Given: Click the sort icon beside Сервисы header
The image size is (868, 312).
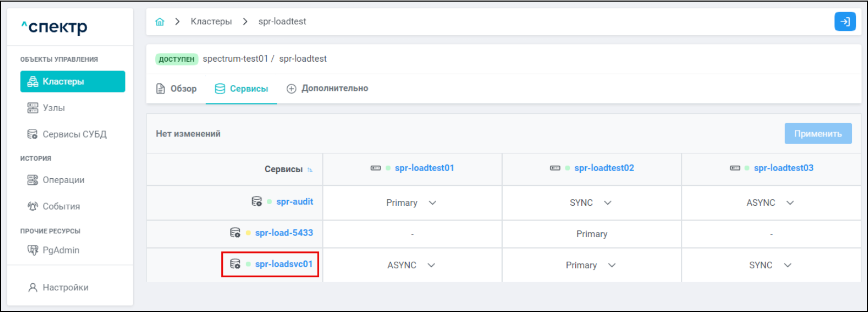Looking at the screenshot, I should pyautogui.click(x=310, y=170).
